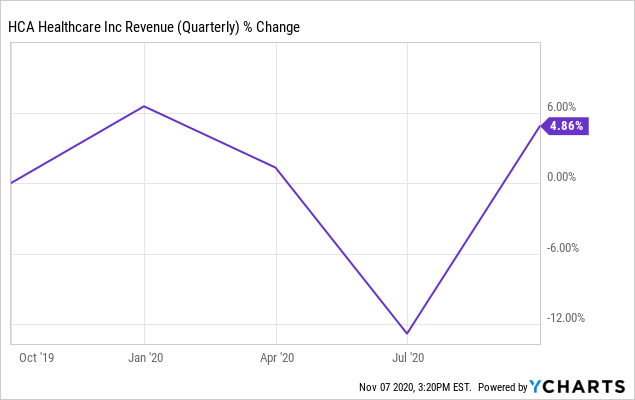Click the chart title HCA Healthcare Inc Revenue

click(154, 27)
